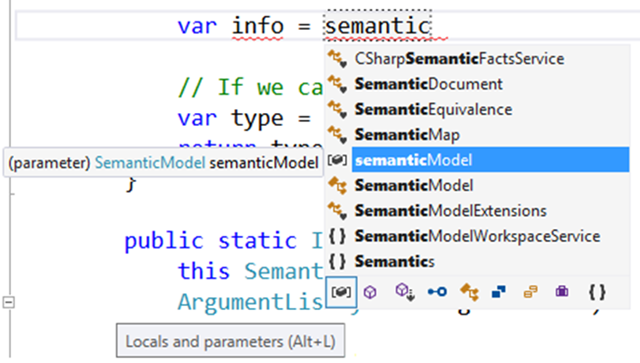Toggle the Methods filter cube icon
Viewport: 640px width, 363px height.
[370, 292]
